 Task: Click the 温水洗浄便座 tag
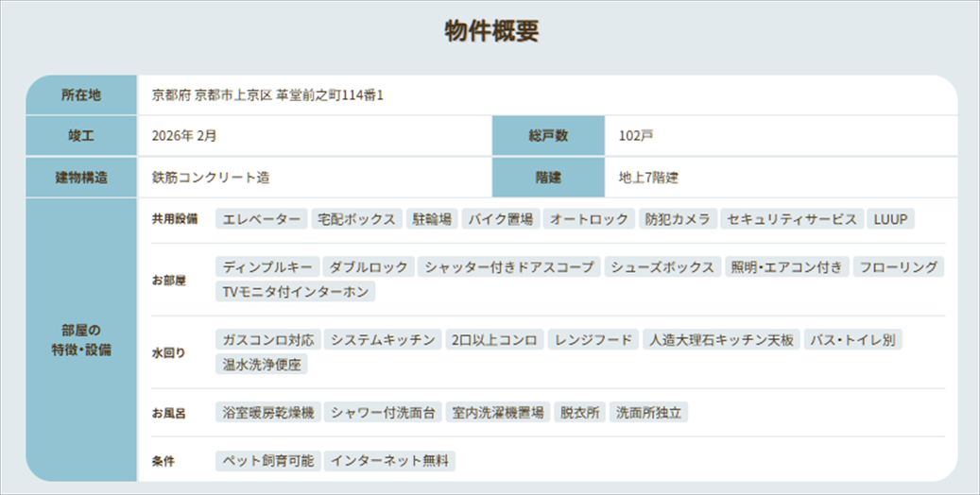pyautogui.click(x=261, y=364)
